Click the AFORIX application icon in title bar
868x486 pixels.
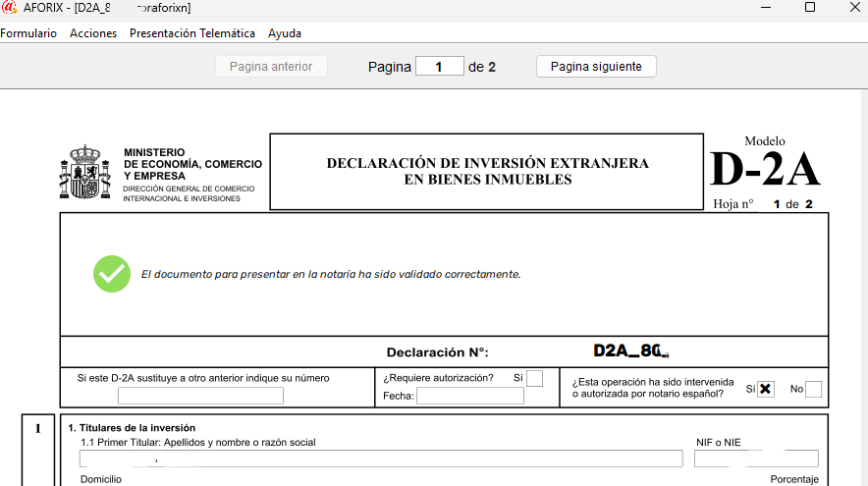(x=9, y=8)
